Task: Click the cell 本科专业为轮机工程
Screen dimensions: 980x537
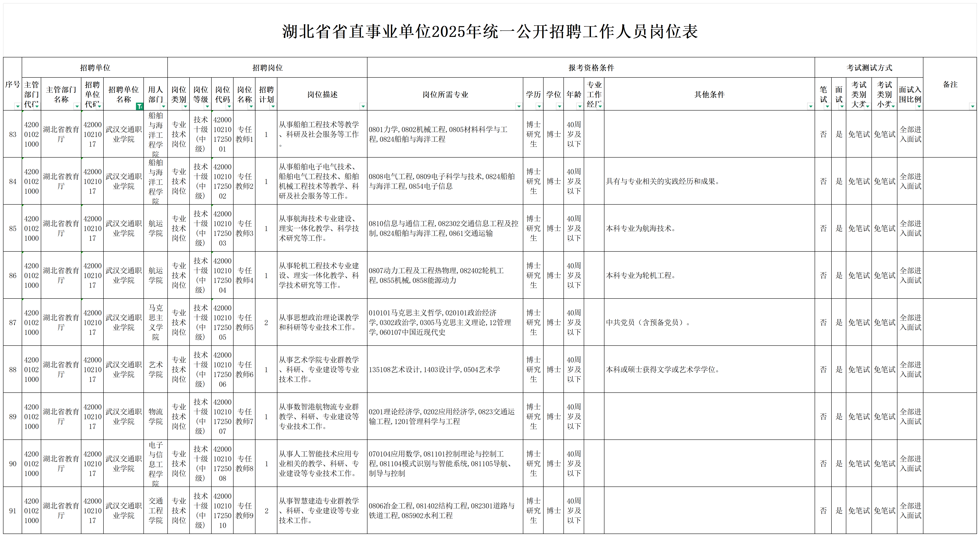Action: (709, 275)
